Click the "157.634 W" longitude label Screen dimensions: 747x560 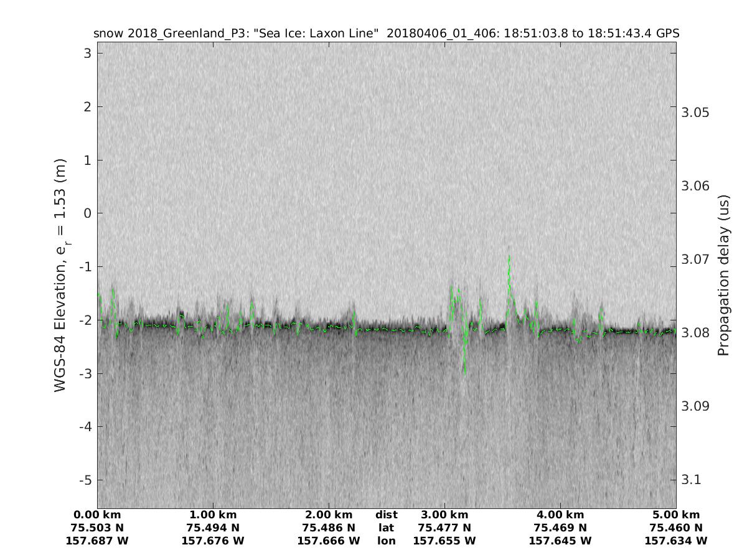pyautogui.click(x=676, y=541)
